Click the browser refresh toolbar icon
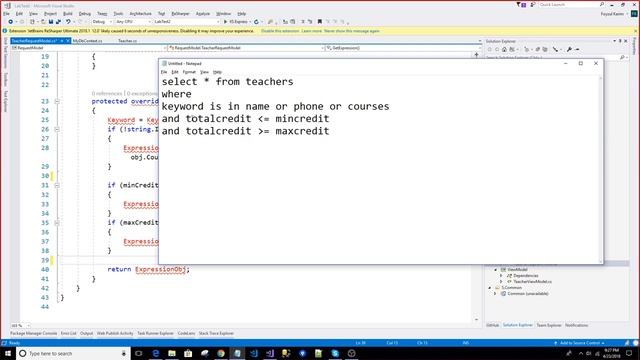The height and width of the screenshot is (360, 640). pos(256,22)
